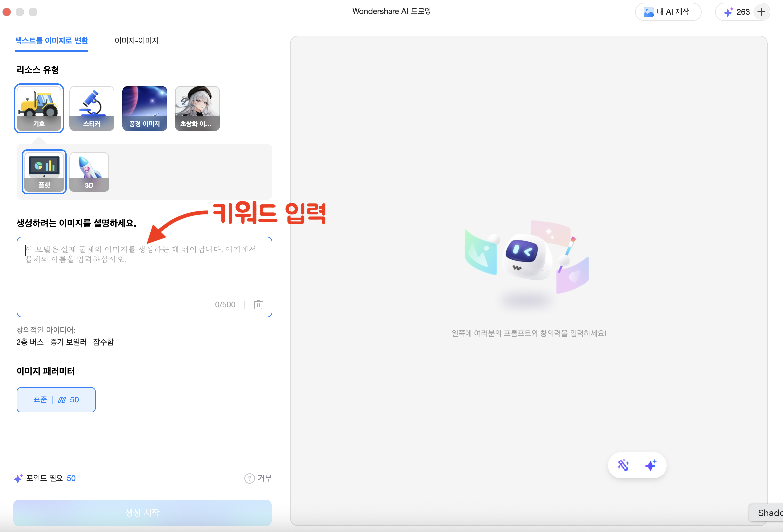Click the sparkle credits icon showing 263
The image size is (783, 532).
(x=728, y=12)
